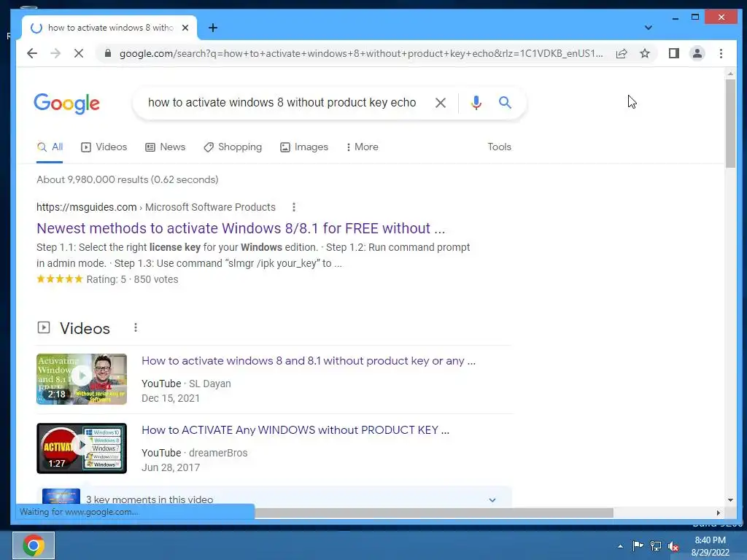Click the muted volume tray icon

click(673, 546)
